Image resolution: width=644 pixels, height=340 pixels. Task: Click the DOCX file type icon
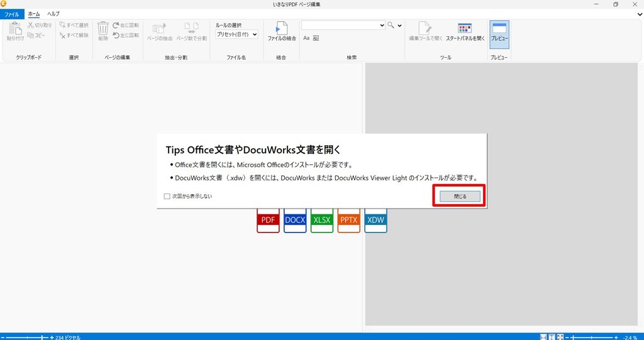pos(295,221)
